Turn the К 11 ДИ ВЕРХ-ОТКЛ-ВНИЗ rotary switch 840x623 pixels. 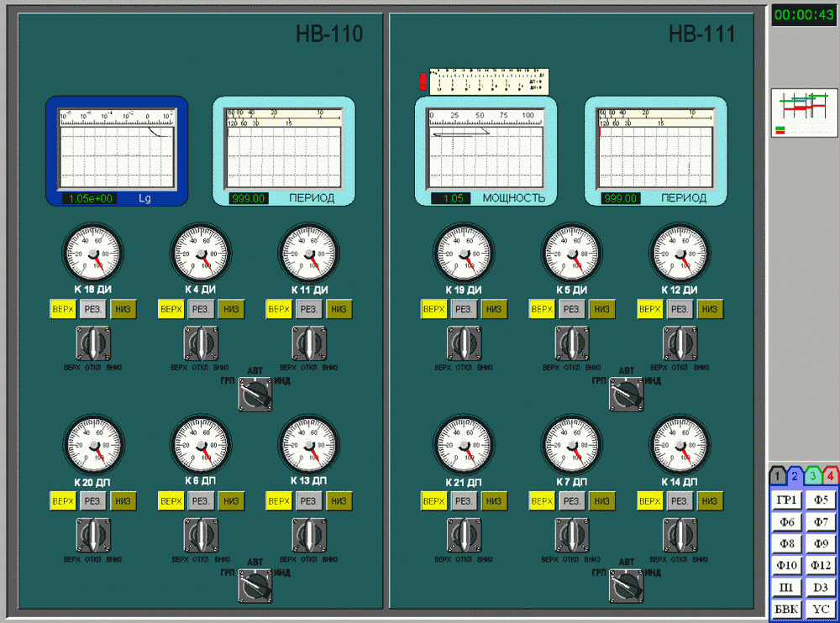coord(309,343)
